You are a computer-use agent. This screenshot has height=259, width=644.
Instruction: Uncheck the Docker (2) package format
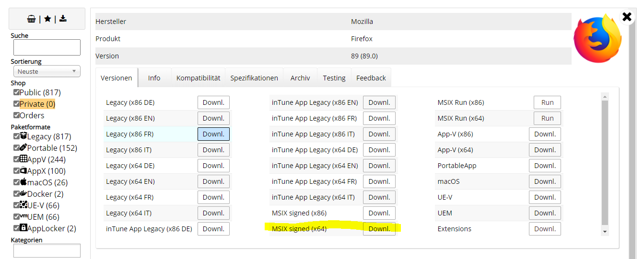click(16, 194)
